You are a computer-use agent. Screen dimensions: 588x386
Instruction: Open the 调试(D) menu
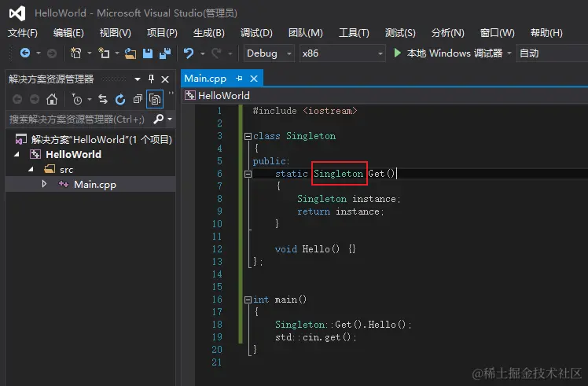[256, 33]
